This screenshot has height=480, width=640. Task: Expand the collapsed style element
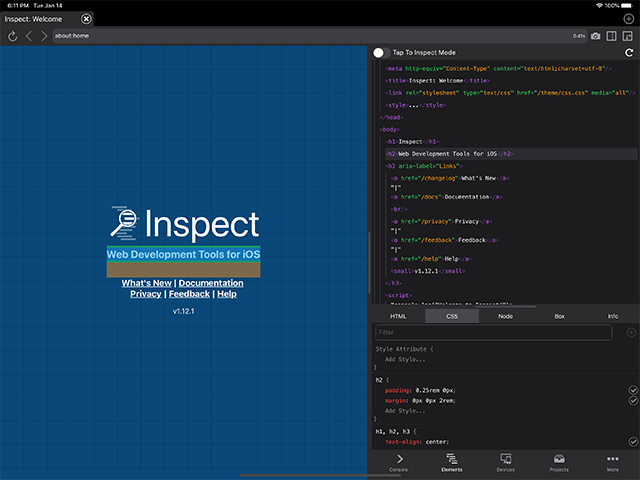point(415,105)
